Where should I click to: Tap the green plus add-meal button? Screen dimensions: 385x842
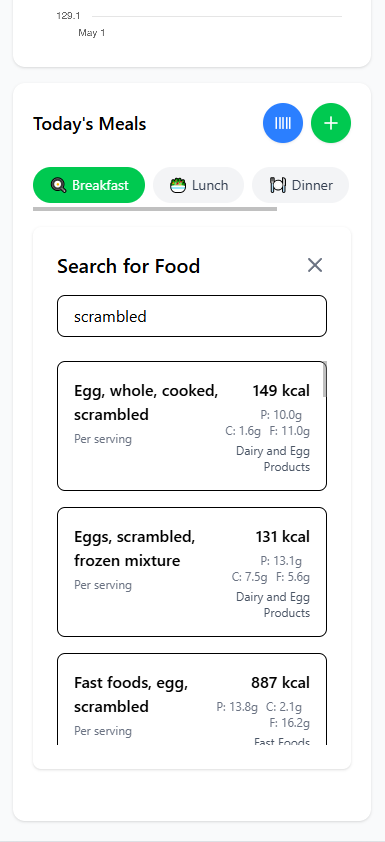[x=331, y=123]
